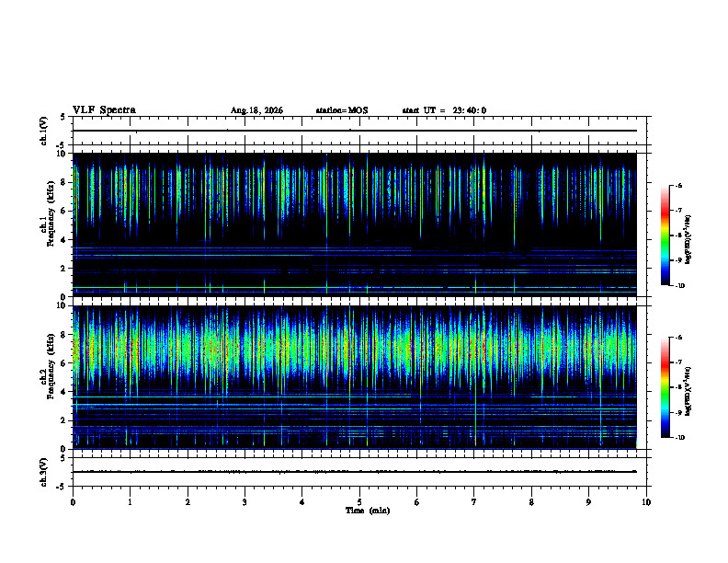
Task: Click time axis tick label "7"
Action: click(x=474, y=502)
